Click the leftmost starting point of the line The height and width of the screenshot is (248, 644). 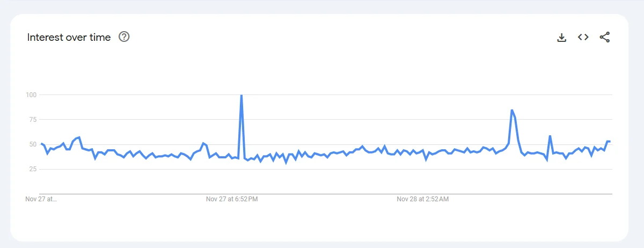coord(41,143)
